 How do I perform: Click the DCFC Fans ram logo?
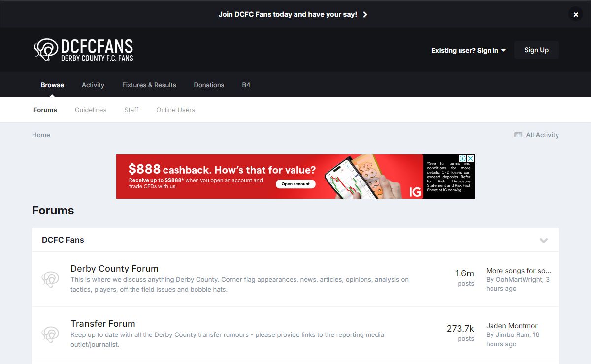coord(84,50)
